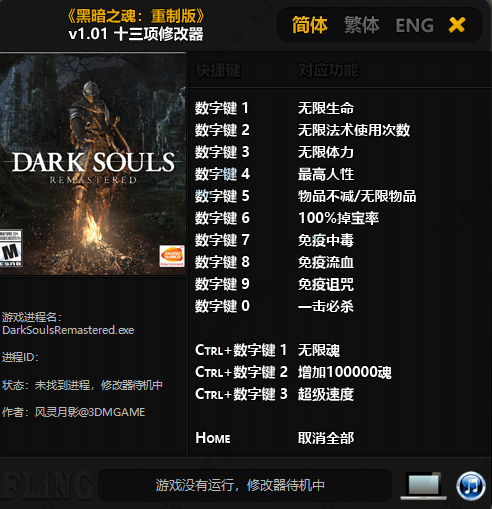Click the 数字键 1 hotkey label

(x=222, y=108)
